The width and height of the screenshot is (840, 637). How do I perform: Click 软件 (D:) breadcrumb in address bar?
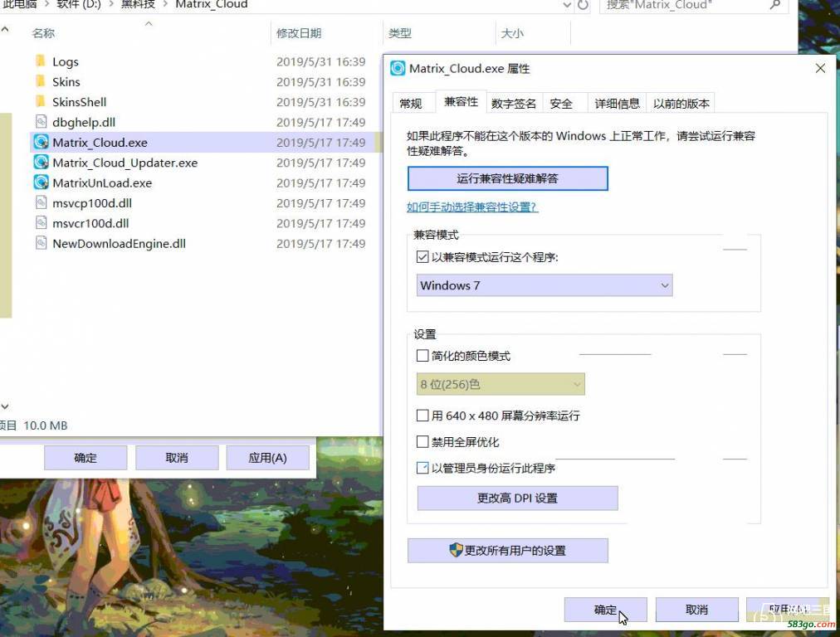click(79, 4)
